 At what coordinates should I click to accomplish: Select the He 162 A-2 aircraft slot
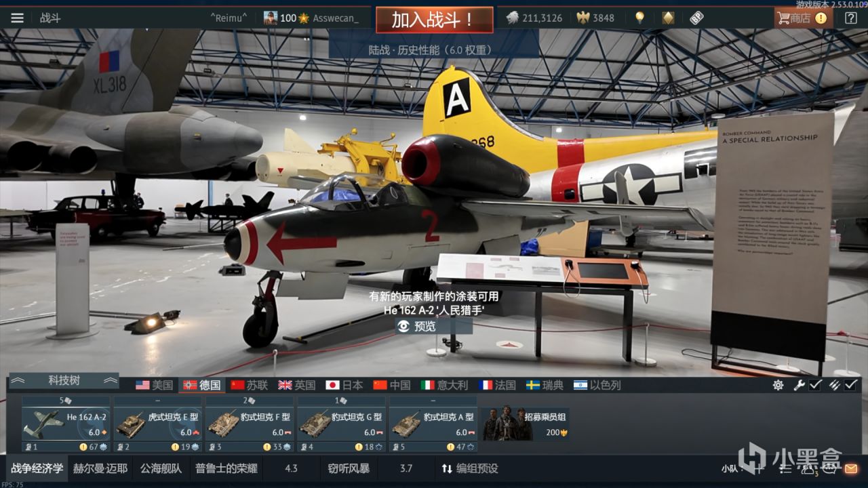click(66, 424)
